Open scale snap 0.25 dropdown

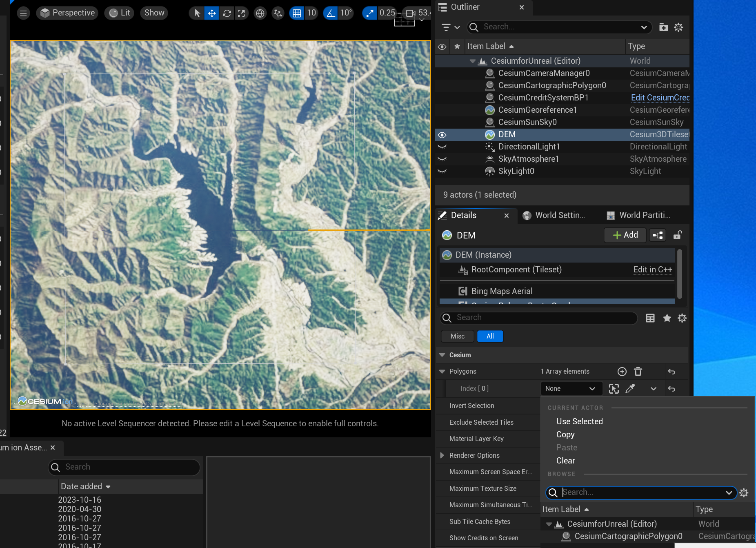point(387,13)
